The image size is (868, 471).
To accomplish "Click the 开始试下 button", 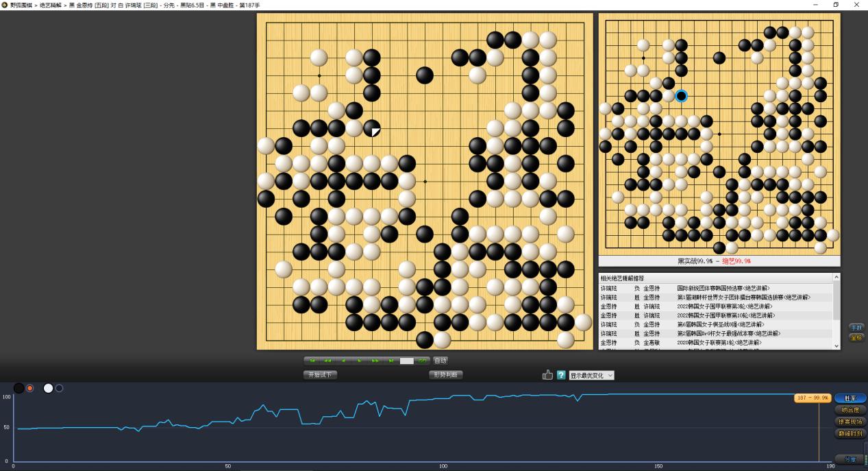I will coord(320,375).
